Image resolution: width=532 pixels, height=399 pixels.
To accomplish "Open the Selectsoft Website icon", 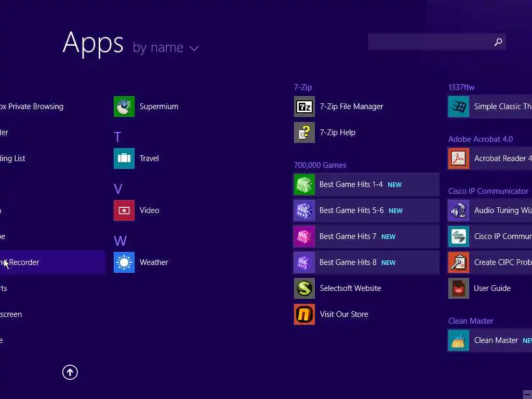I will coord(304,288).
